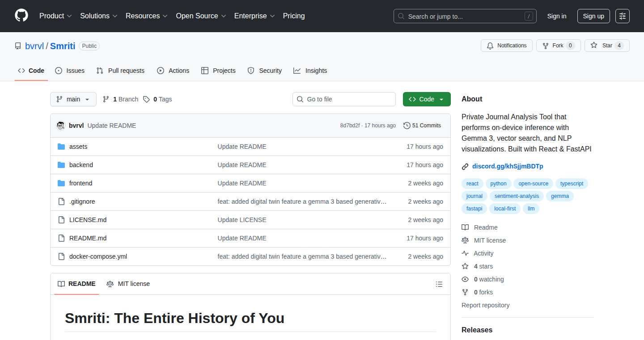Click the fork icon in Fork button
The height and width of the screenshot is (340, 644).
click(546, 46)
